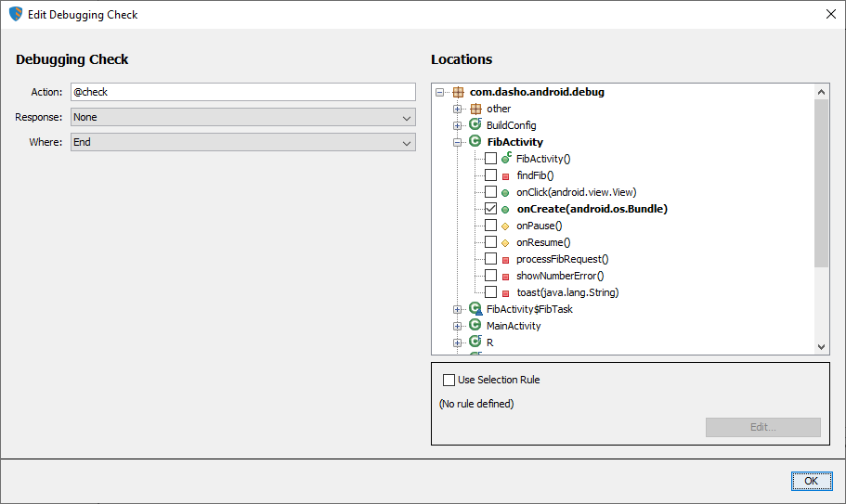Image resolution: width=846 pixels, height=504 pixels.
Task: Click the yellow protected icon beside onResume()
Action: (505, 243)
